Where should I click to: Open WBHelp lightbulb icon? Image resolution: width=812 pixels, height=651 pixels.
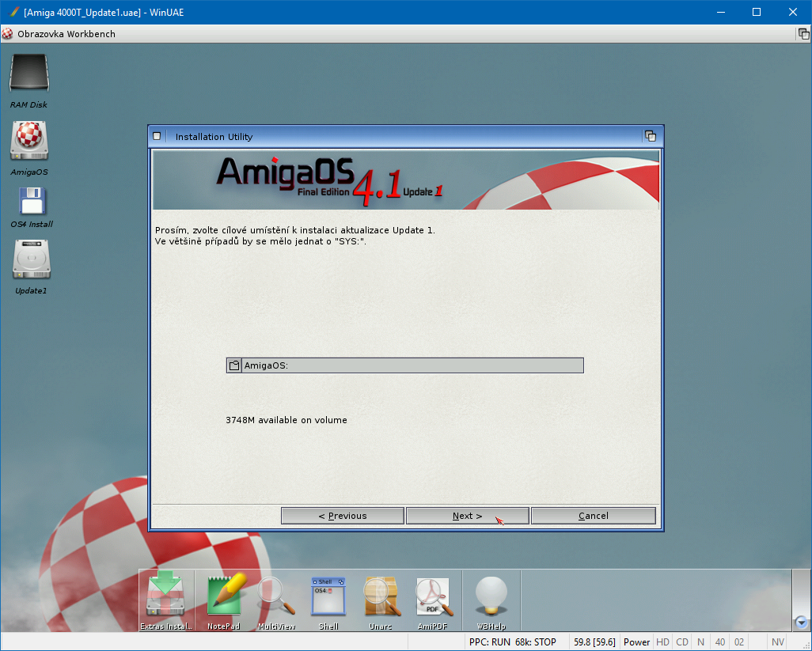(x=491, y=596)
